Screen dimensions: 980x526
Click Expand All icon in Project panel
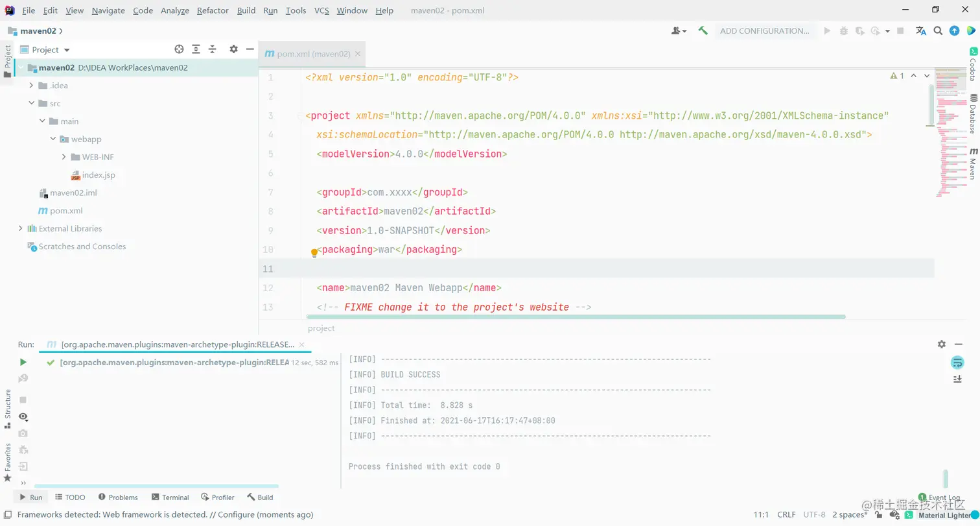(x=196, y=49)
